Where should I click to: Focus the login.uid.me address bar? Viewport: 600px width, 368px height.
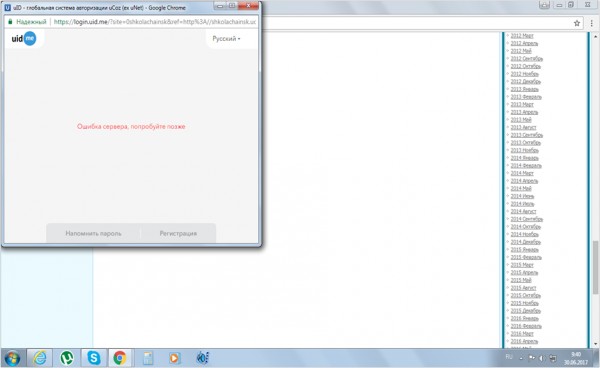(x=155, y=22)
